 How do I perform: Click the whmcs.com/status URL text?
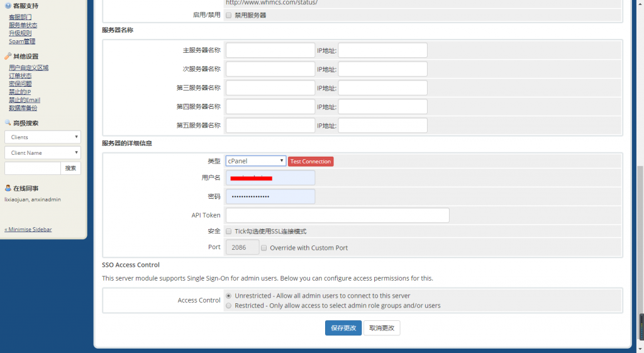pos(272,3)
